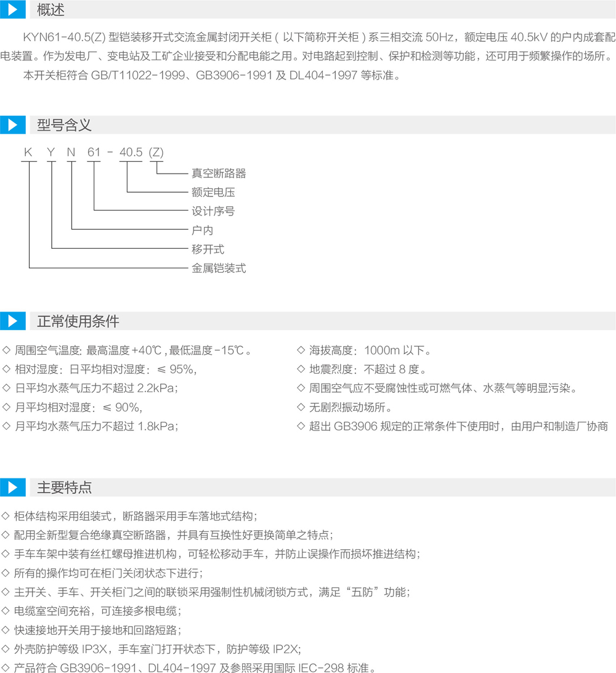Viewport: 616px width, 673px height.
Task: Click the 无剧烈振动场所 condition line
Action: (x=350, y=408)
